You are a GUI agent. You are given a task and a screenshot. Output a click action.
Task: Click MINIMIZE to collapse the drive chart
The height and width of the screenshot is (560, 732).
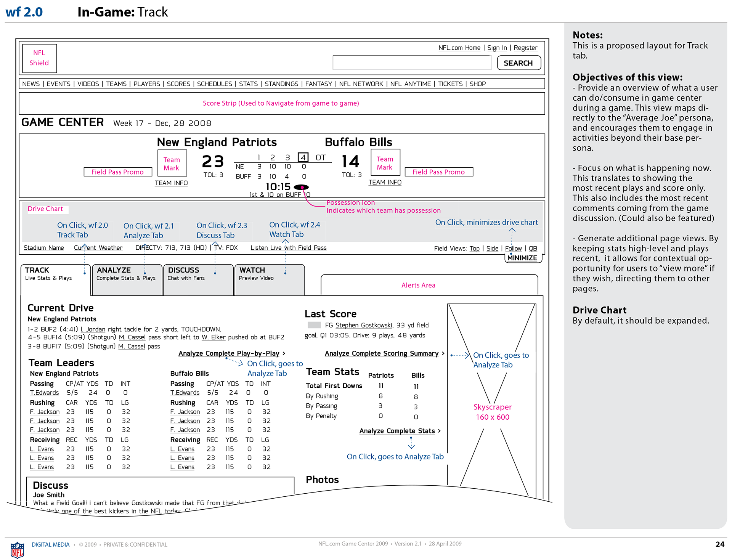coord(522,258)
